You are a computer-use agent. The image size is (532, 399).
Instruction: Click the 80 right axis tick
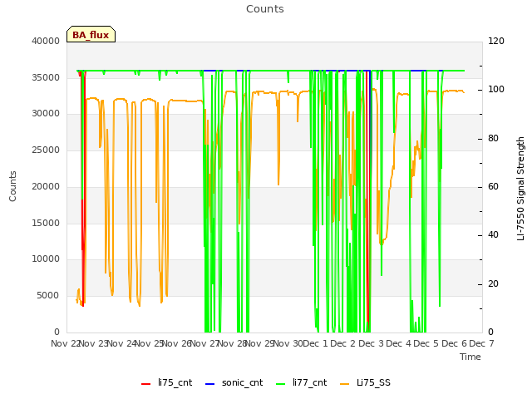click(493, 139)
